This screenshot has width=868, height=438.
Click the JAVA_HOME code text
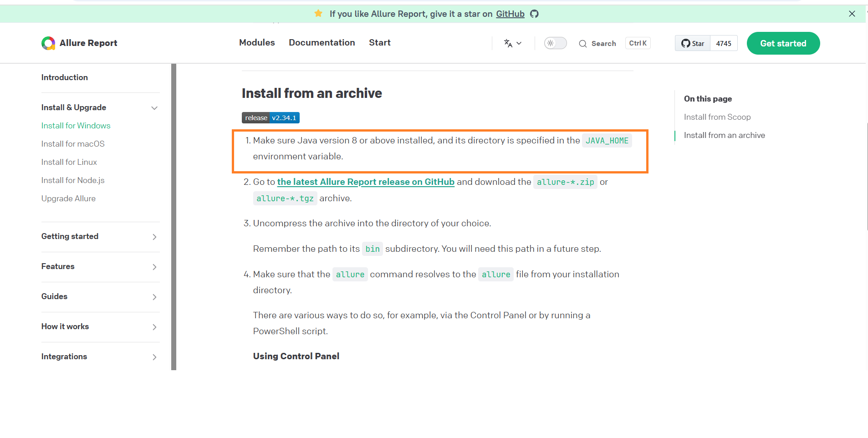(x=607, y=141)
